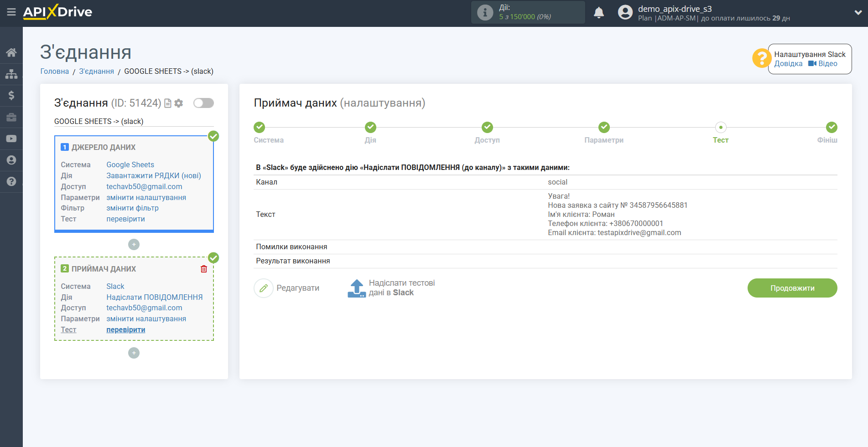868x447 pixels.
Task: Open the Slack system link
Action: click(x=115, y=286)
